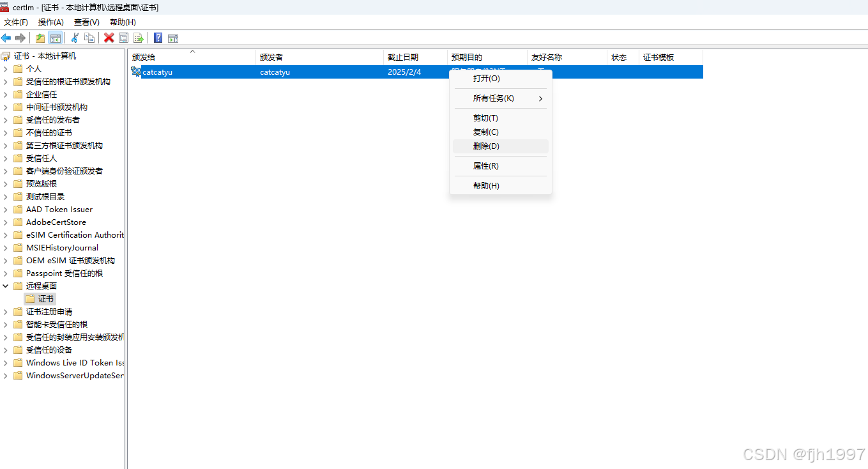The height and width of the screenshot is (469, 868).
Task: Collapse the 远程桌面 tree node
Action: pyautogui.click(x=6, y=286)
